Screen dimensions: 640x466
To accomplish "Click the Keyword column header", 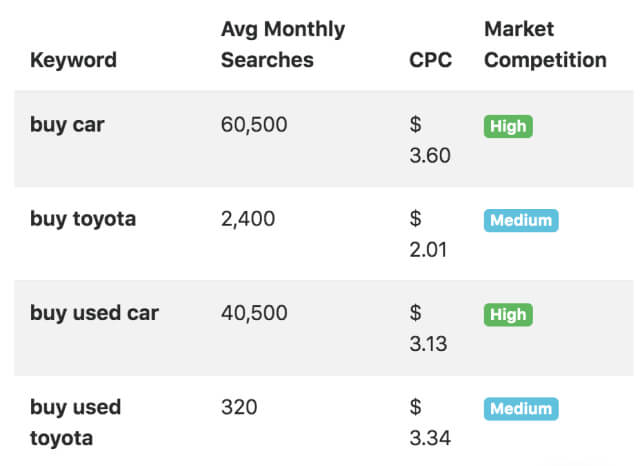I will tap(73, 60).
